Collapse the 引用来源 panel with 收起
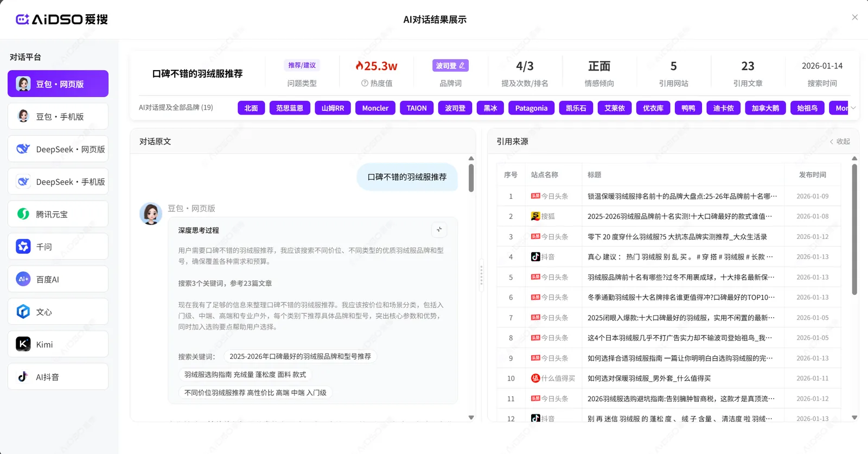Viewport: 868px width, 454px height. pos(840,141)
